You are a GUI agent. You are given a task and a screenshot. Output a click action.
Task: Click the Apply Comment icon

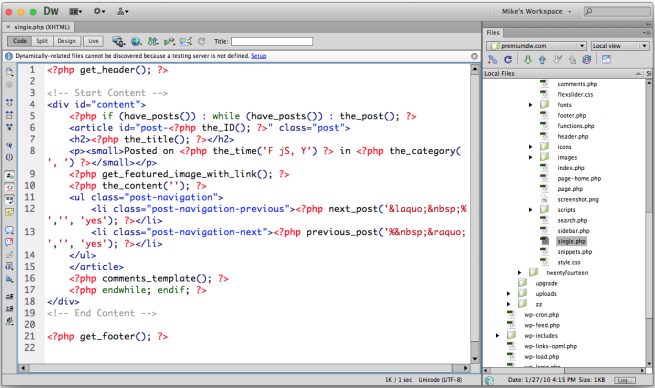pos(9,230)
